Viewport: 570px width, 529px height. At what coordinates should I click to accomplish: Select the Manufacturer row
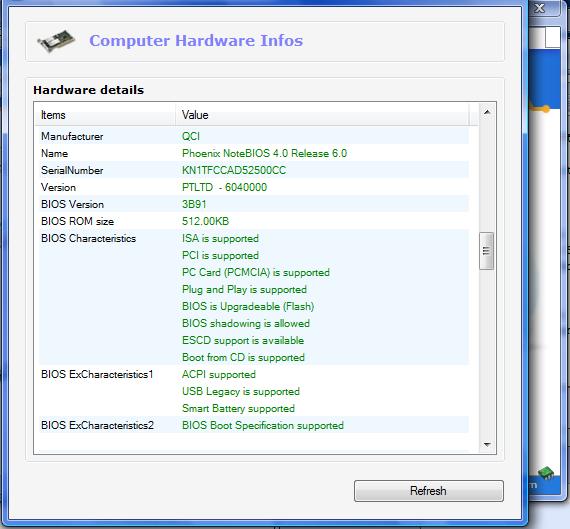(x=253, y=136)
